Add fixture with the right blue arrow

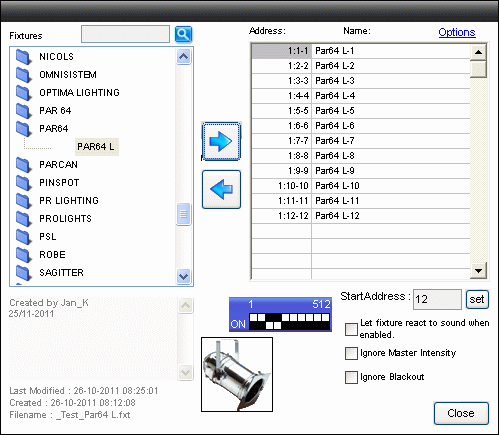pos(221,141)
